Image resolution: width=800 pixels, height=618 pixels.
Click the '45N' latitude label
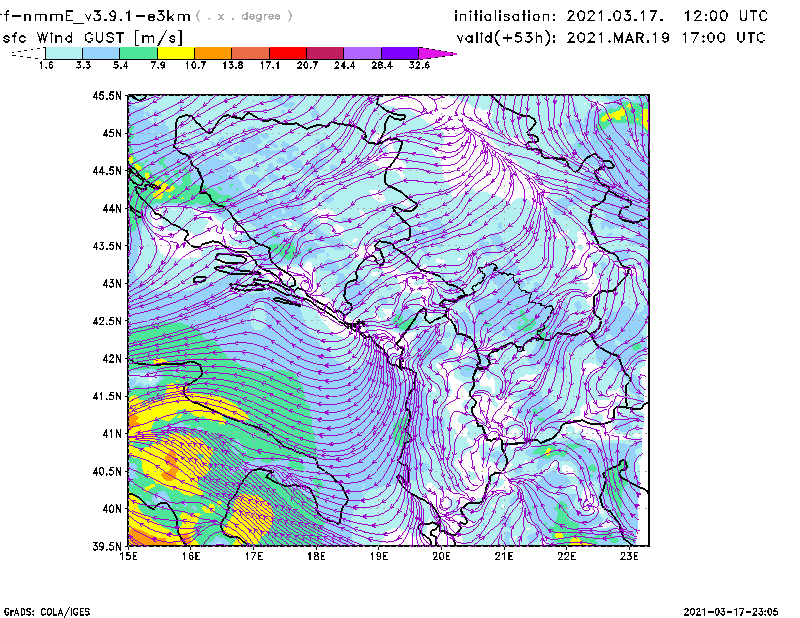pos(112,133)
